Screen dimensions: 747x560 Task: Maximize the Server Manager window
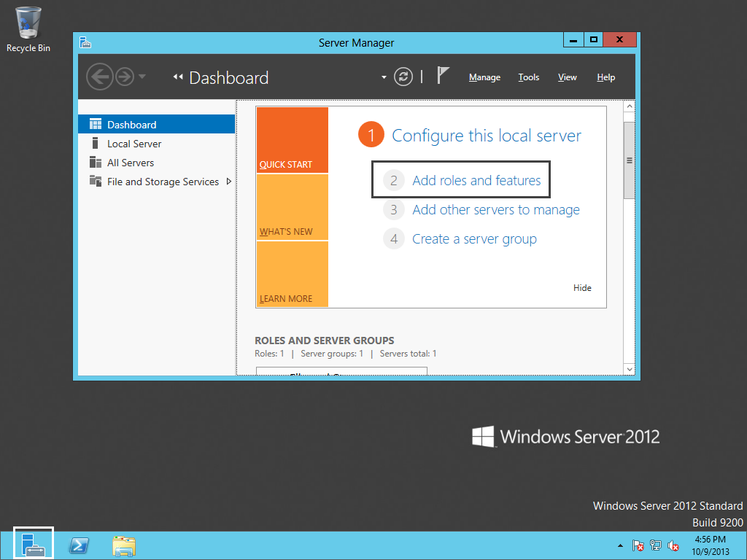coord(593,40)
